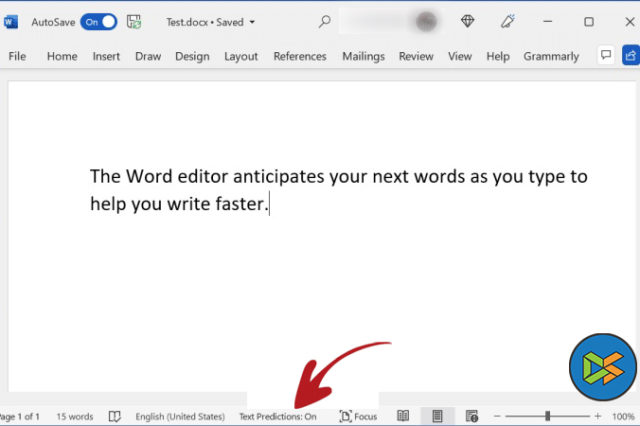This screenshot has height=426, width=640.
Task: Enable Focus mode from status bar
Action: (358, 416)
